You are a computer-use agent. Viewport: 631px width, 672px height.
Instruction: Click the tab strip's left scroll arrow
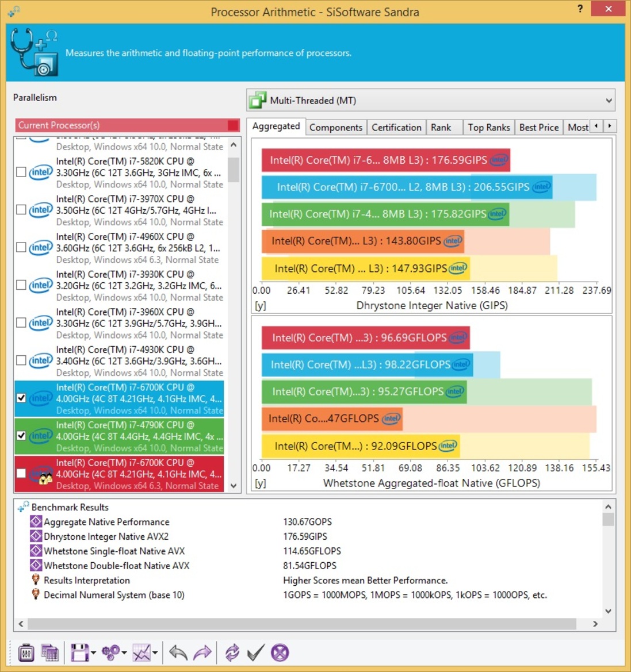[596, 126]
